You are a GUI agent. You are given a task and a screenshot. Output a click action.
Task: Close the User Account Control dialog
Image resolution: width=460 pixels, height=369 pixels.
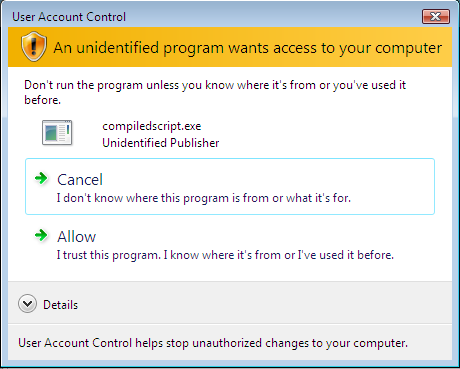tap(436, 16)
